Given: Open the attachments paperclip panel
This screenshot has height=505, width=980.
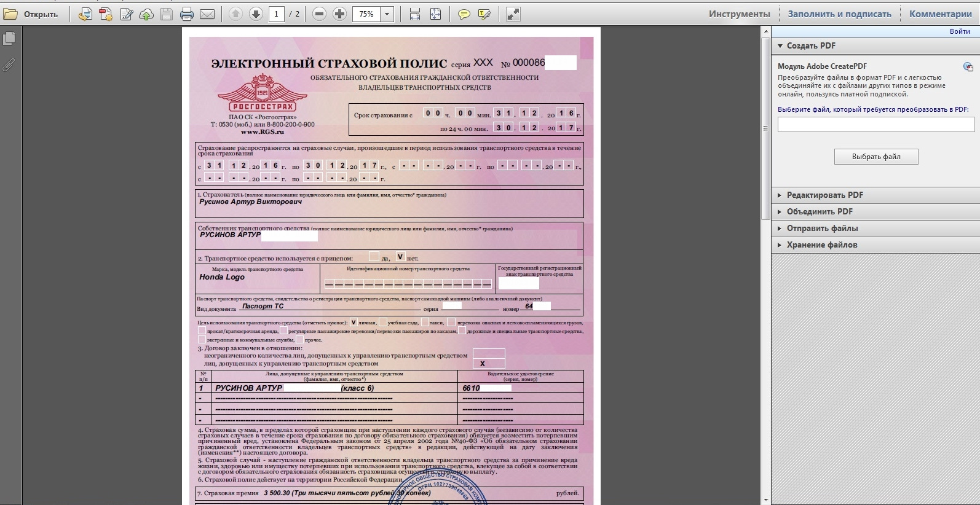Looking at the screenshot, I should click(x=9, y=65).
